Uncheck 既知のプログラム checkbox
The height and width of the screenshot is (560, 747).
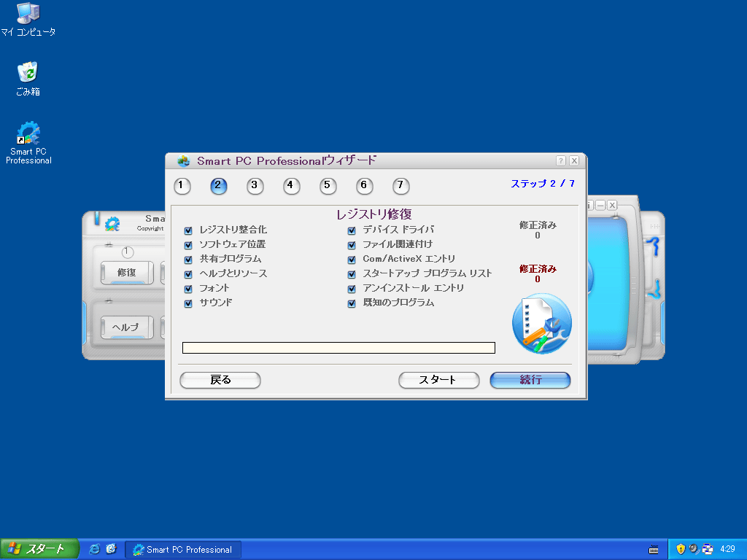(352, 303)
